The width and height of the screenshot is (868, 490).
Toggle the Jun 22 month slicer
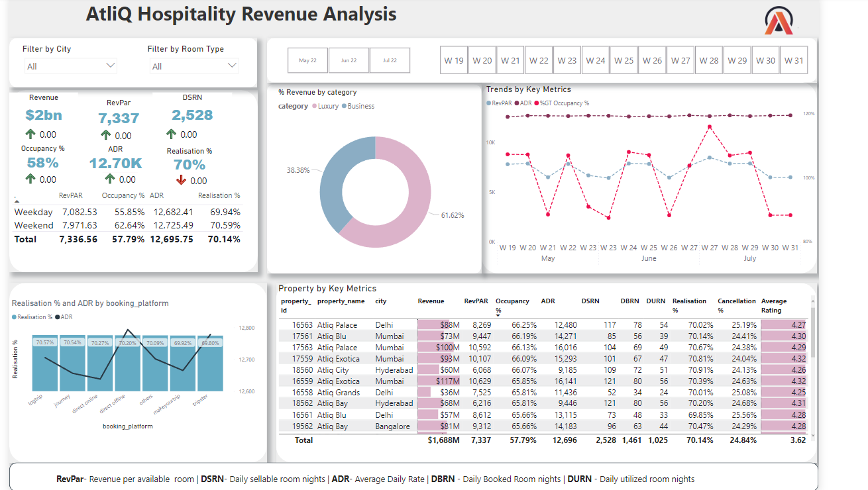(349, 60)
